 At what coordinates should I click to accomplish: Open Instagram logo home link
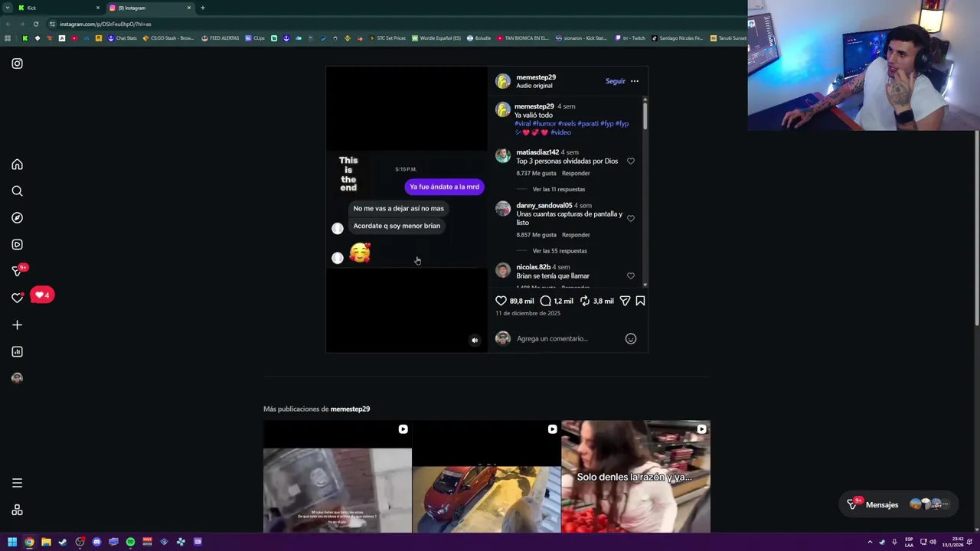click(17, 64)
